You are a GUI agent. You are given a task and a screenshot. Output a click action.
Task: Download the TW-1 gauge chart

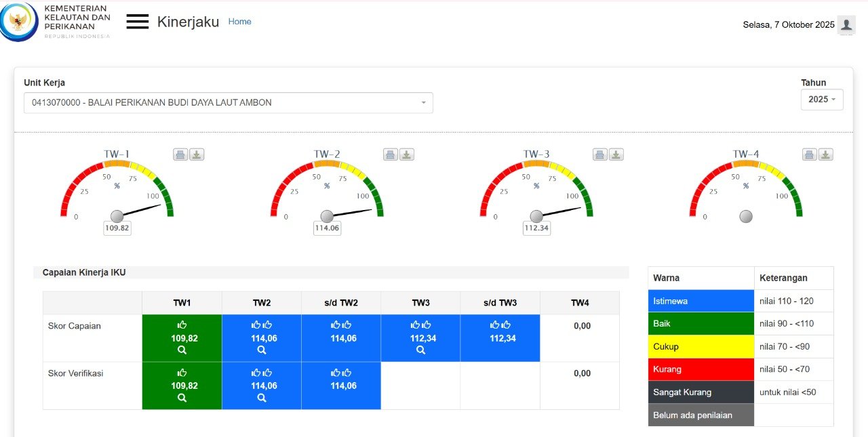[197, 154]
